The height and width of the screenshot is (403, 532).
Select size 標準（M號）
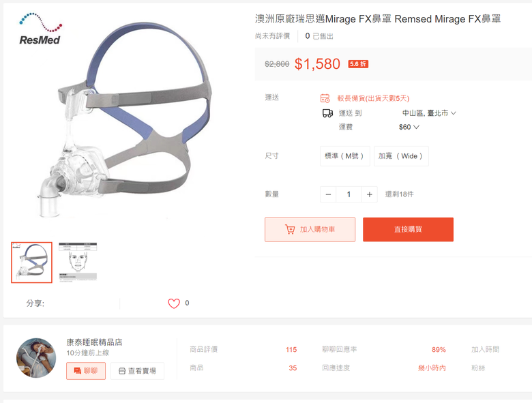tap(344, 156)
